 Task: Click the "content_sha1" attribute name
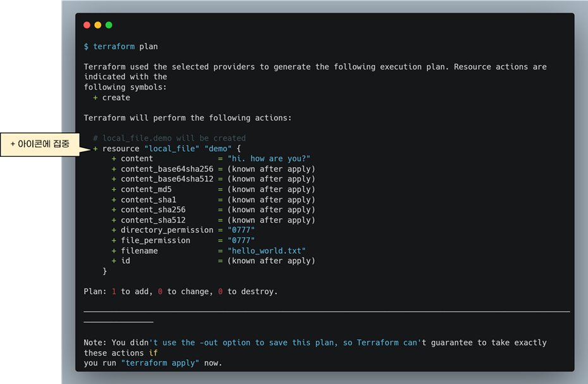coord(149,200)
